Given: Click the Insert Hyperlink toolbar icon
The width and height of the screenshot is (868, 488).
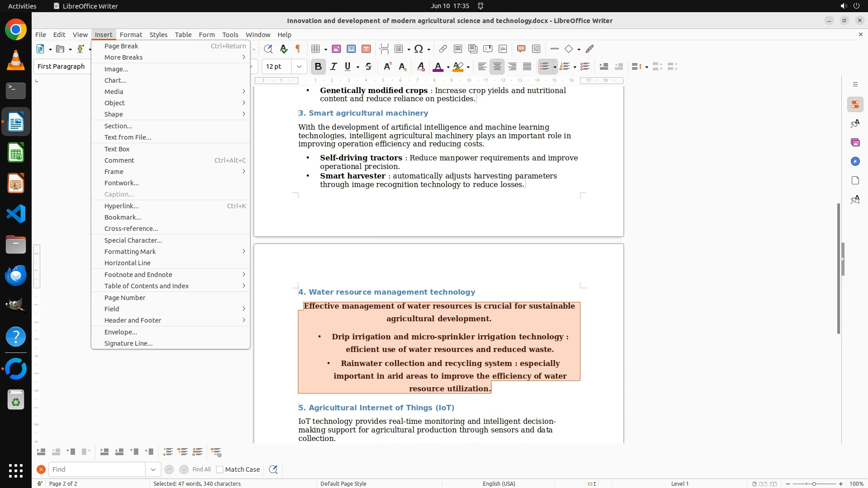Looking at the screenshot, I should 443,49.
